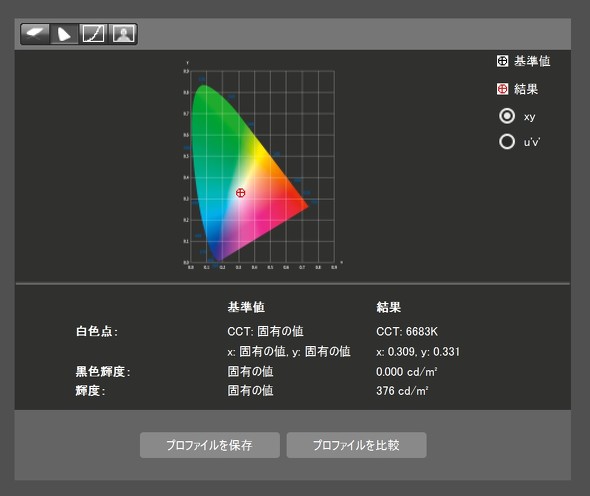This screenshot has width=590, height=496.
Task: Click the 白色点 label
Action: pyautogui.click(x=97, y=332)
